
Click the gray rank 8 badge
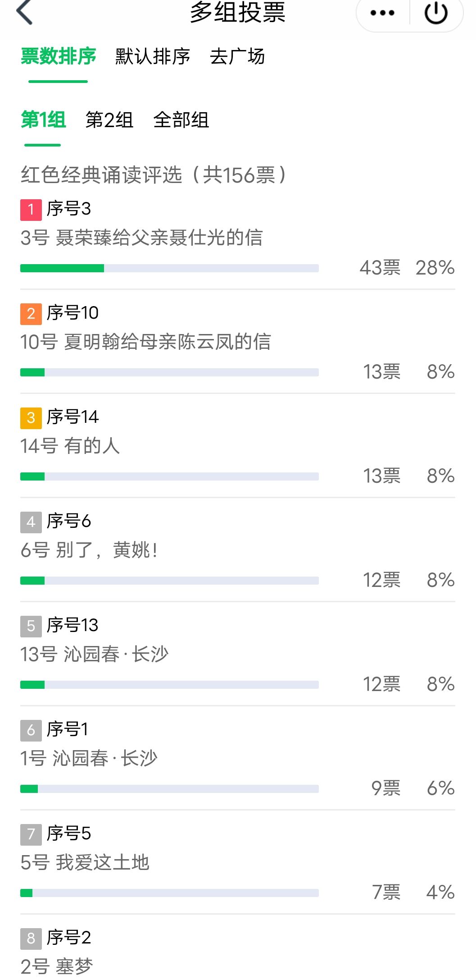pyautogui.click(x=31, y=939)
